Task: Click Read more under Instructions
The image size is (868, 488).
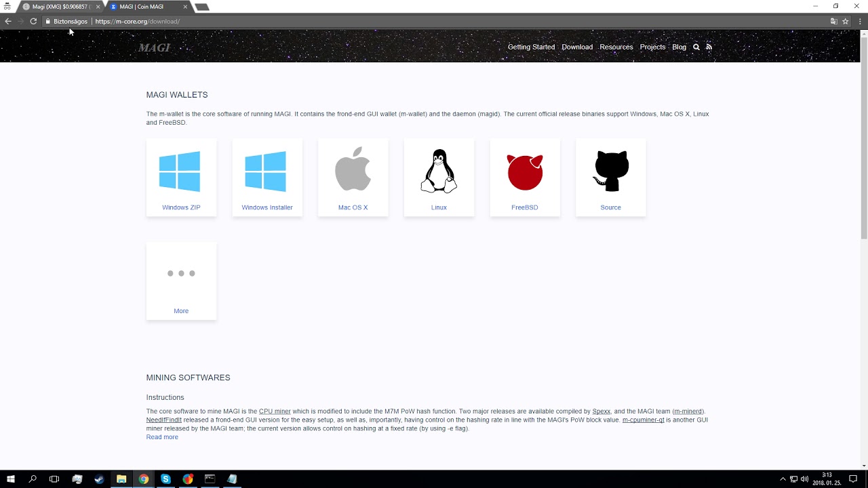Action: pos(162,437)
